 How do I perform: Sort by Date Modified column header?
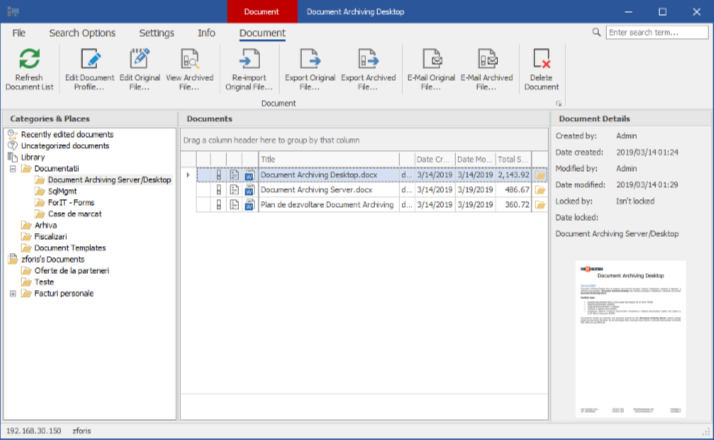pos(474,159)
